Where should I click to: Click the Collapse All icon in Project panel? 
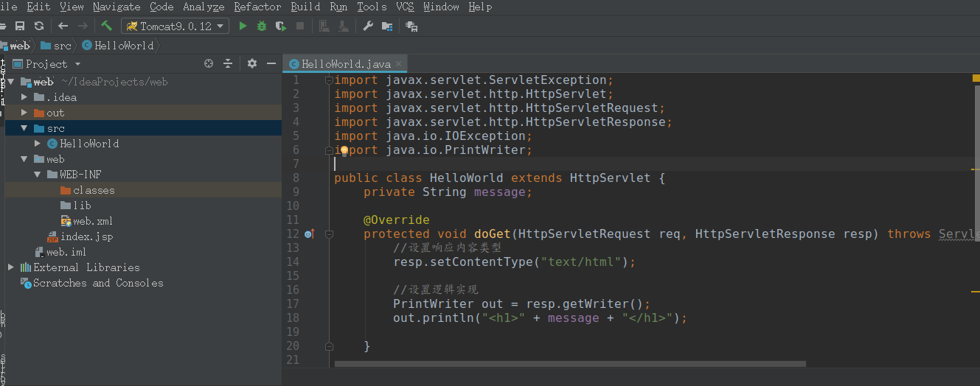228,64
